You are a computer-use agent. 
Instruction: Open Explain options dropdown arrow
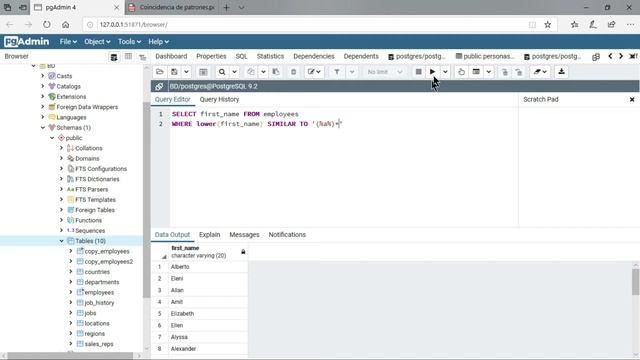pos(489,72)
